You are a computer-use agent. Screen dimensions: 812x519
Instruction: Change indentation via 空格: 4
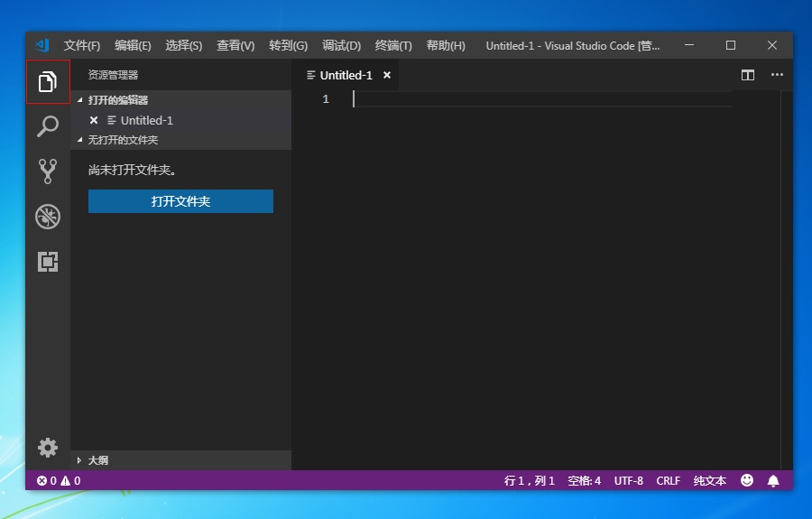584,481
